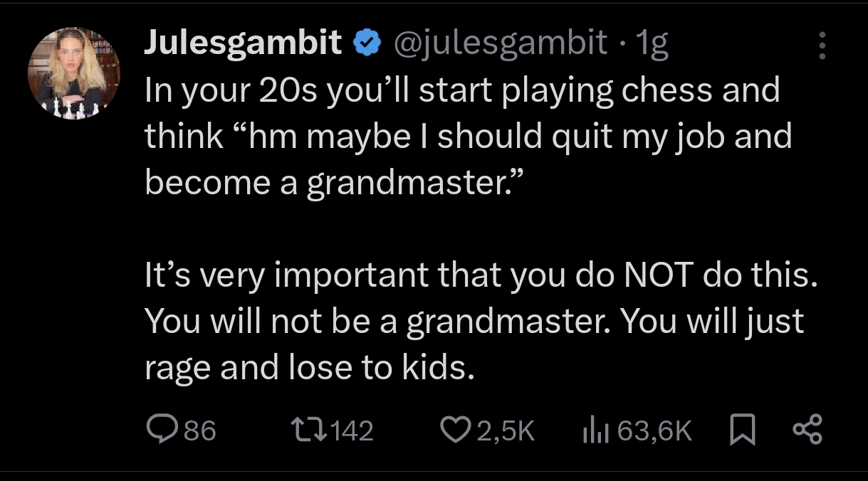868x481 pixels.
Task: Click the 63,6K views count
Action: [x=655, y=430]
